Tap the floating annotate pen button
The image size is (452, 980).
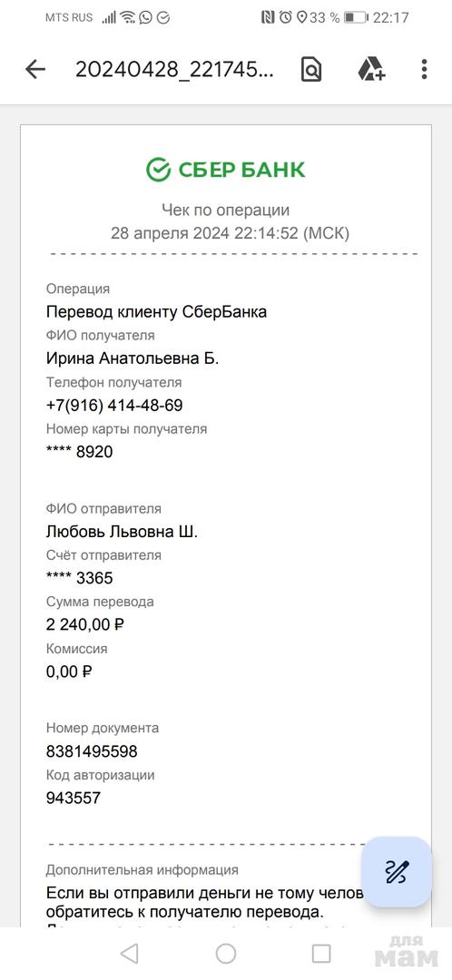[397, 872]
